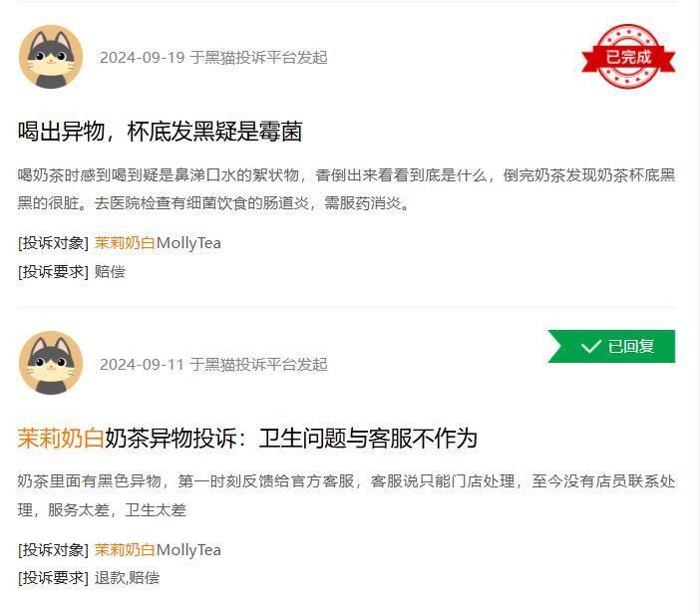Open complaint titled 奶茶异物投诉：卫生问题与客服不作为
Screen dimensions: 700x614
point(247,438)
